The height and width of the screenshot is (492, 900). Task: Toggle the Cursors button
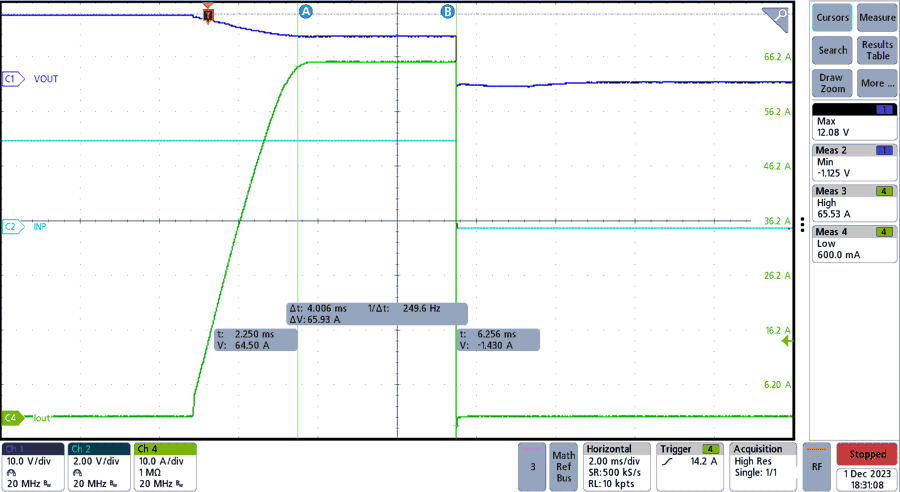[832, 18]
